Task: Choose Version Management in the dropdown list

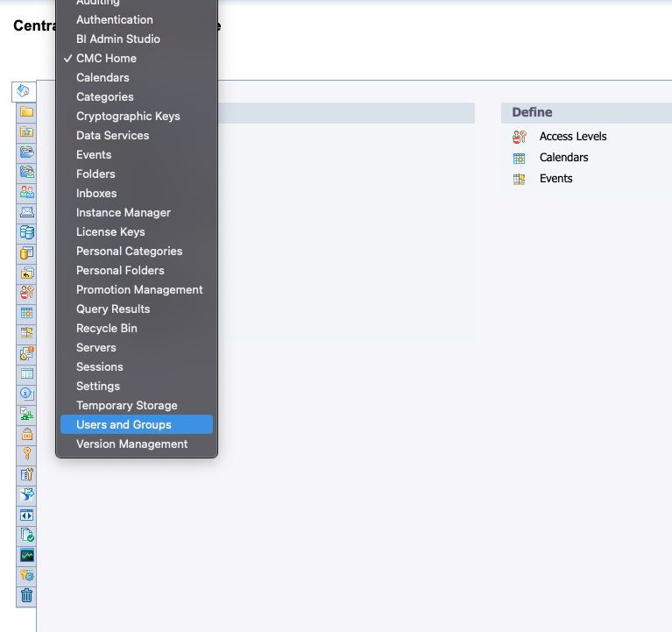Action: tap(131, 444)
